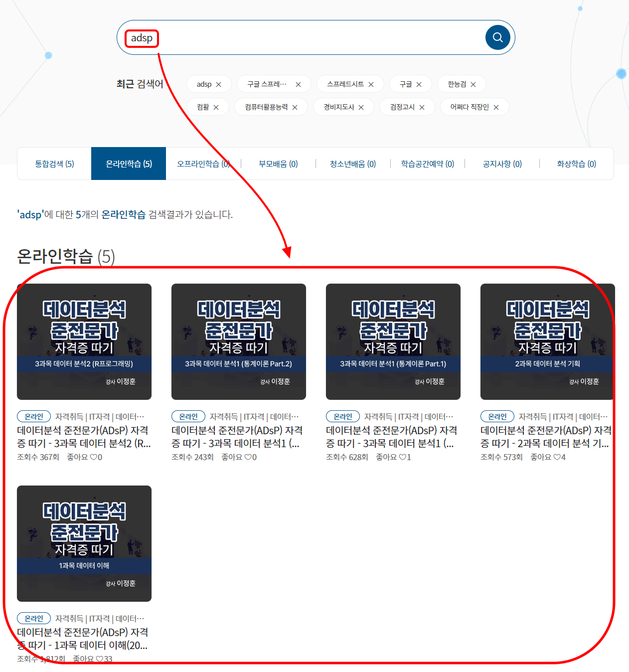Click the '경비지도사' recent keyword
Image resolution: width=629 pixels, height=672 pixels.
click(x=338, y=107)
